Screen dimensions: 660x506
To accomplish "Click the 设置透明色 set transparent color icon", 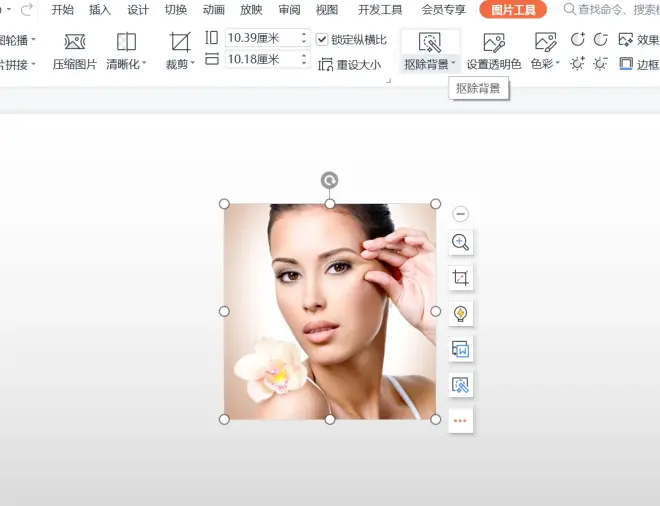I will (x=494, y=43).
